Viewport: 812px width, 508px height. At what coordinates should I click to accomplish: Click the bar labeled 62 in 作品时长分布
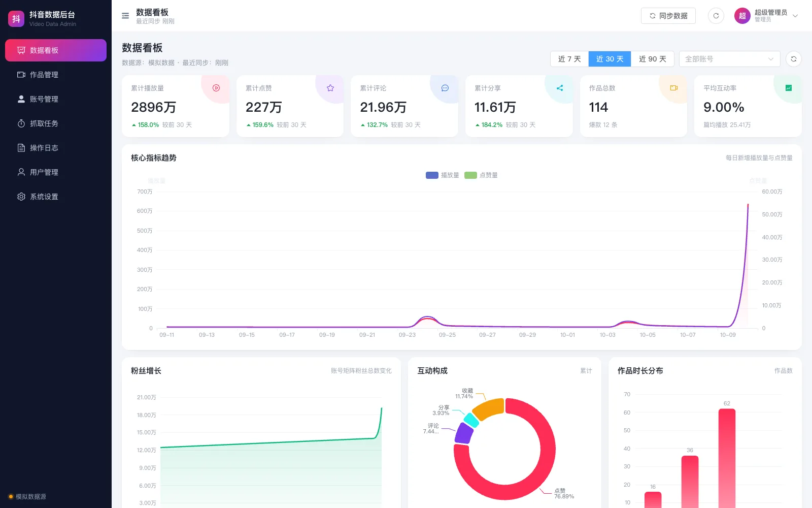(x=727, y=458)
